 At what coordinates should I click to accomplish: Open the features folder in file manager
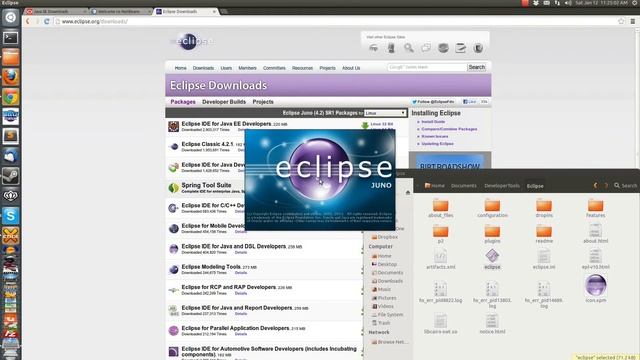(596, 209)
